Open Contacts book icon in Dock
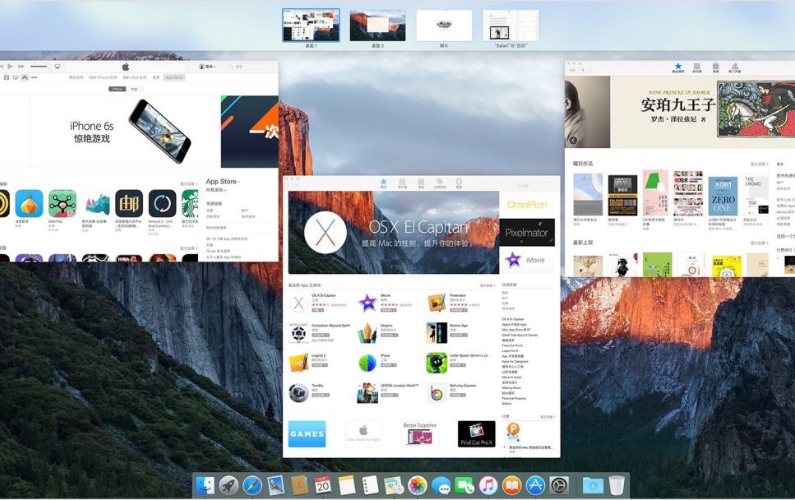The height and width of the screenshot is (500, 795). click(x=299, y=485)
